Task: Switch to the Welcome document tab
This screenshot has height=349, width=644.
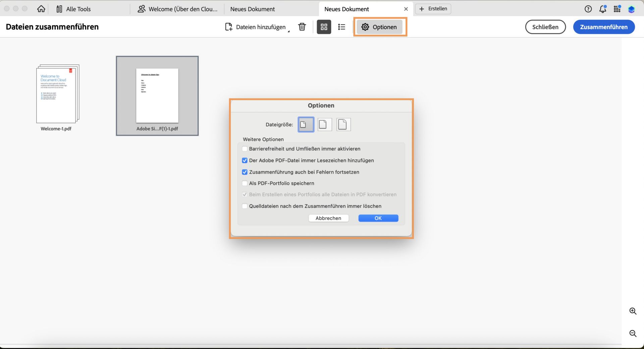Action: point(177,9)
